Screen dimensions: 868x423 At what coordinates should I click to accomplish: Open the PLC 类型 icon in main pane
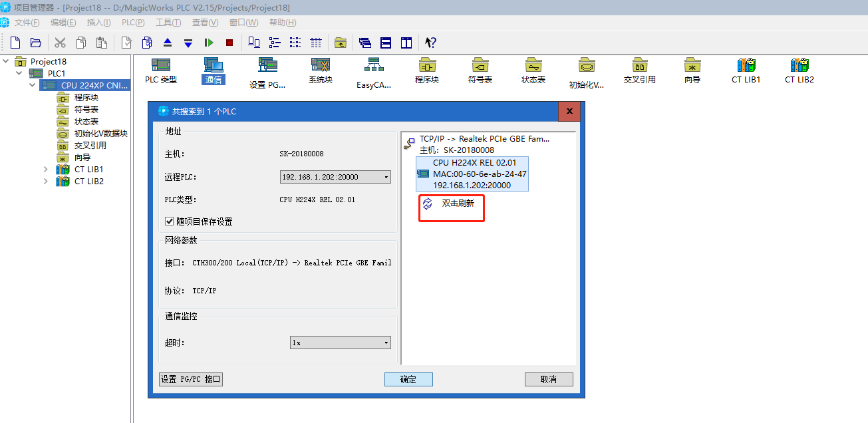161,70
